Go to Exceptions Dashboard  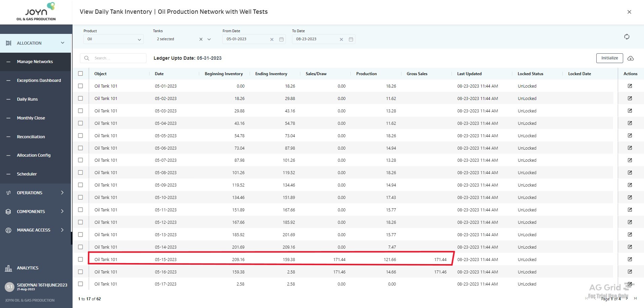[39, 81]
